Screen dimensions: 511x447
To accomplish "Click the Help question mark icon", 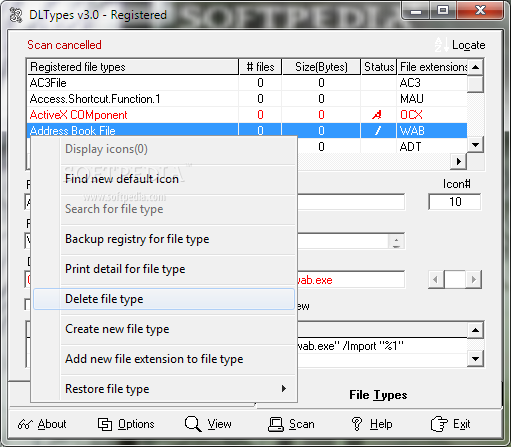I will pyautogui.click(x=357, y=424).
